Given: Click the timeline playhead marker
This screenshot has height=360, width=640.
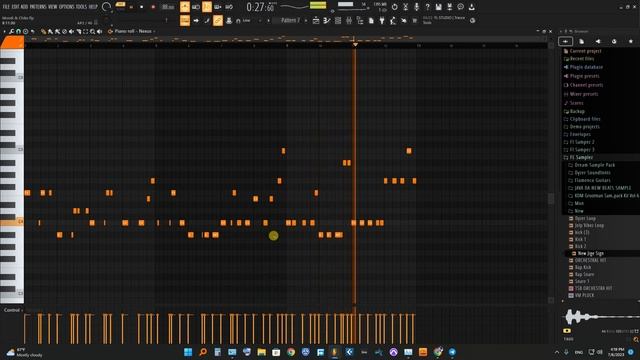Looking at the screenshot, I should click(355, 44).
